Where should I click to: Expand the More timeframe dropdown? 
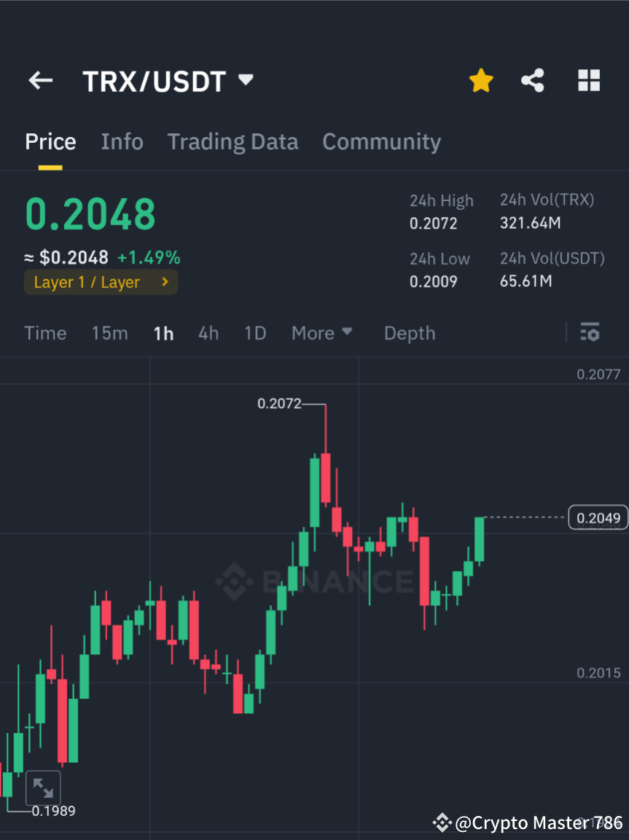(321, 332)
